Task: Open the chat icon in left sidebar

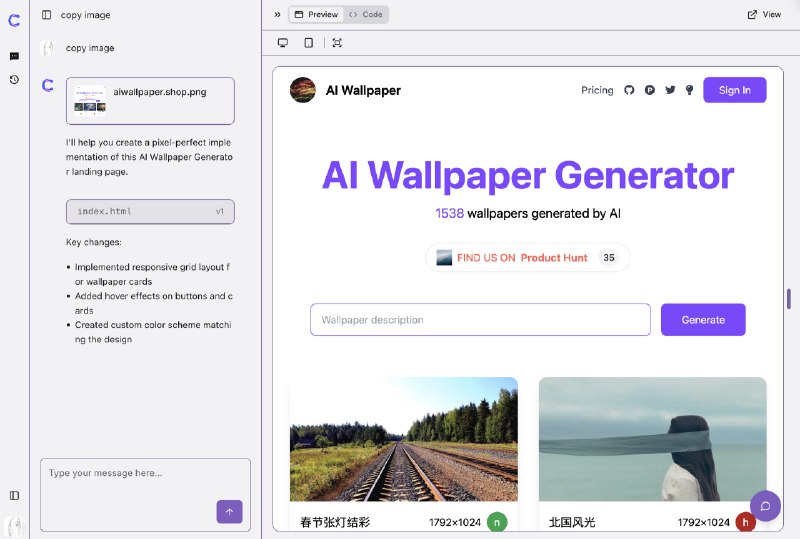Action: pyautogui.click(x=14, y=56)
